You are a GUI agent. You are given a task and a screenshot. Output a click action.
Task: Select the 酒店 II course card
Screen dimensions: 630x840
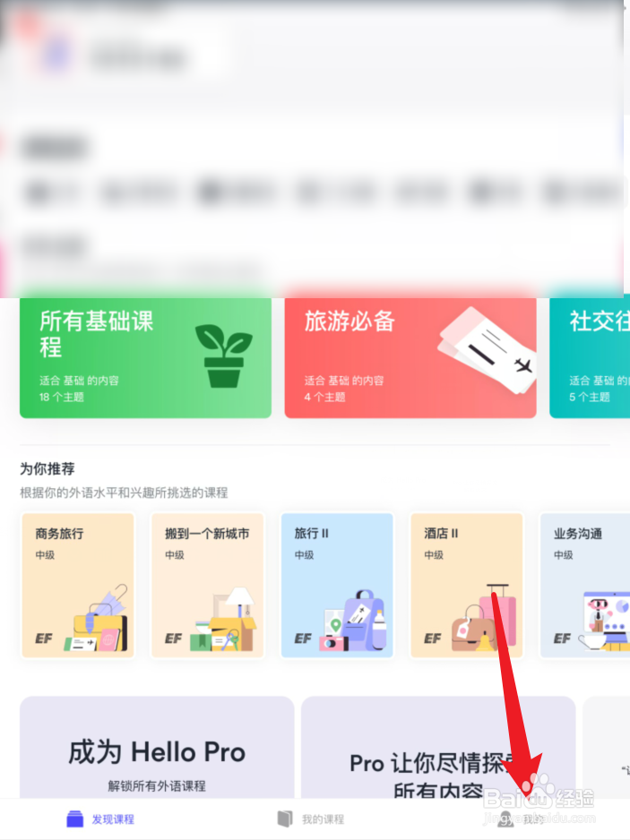pos(467,585)
